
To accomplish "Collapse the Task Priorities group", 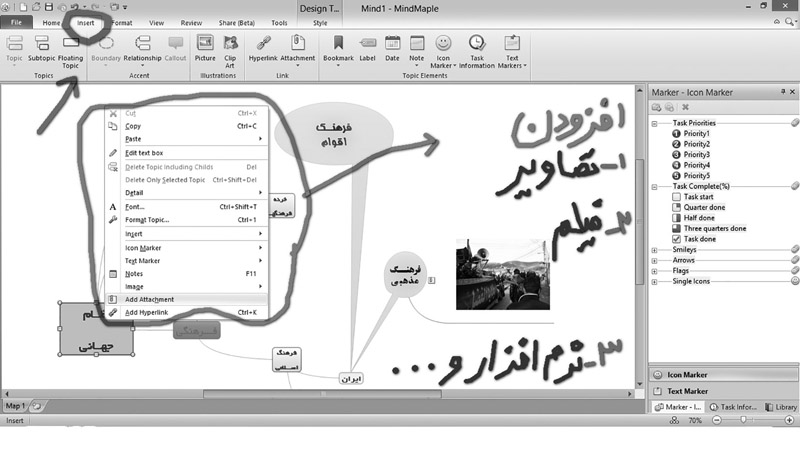I will tap(654, 123).
